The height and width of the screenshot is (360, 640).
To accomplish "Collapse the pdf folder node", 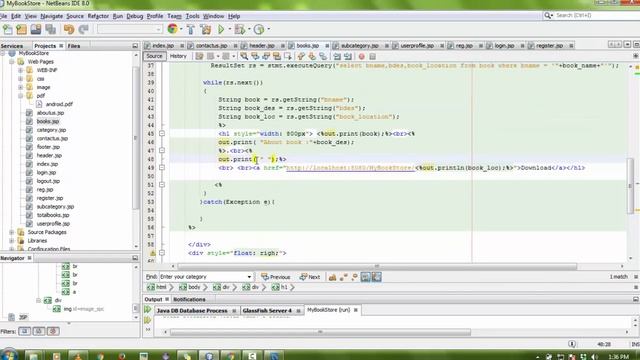I will click(x=20, y=96).
